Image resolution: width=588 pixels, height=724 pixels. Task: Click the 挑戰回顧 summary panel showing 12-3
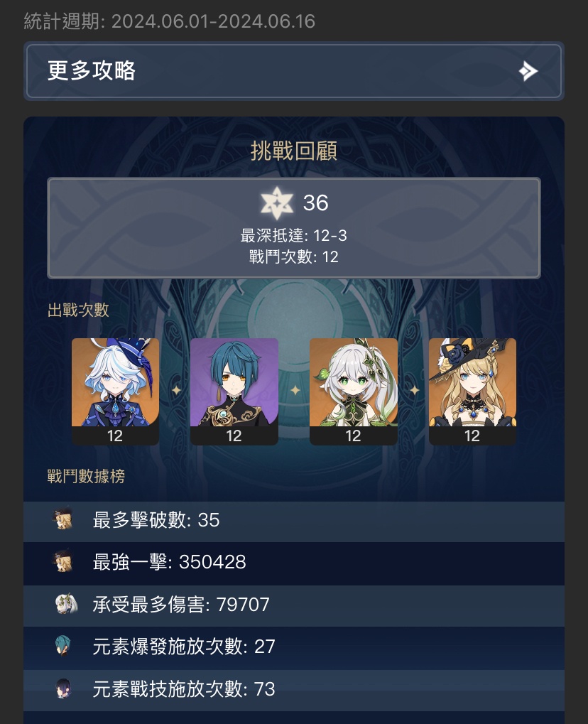tap(294, 228)
